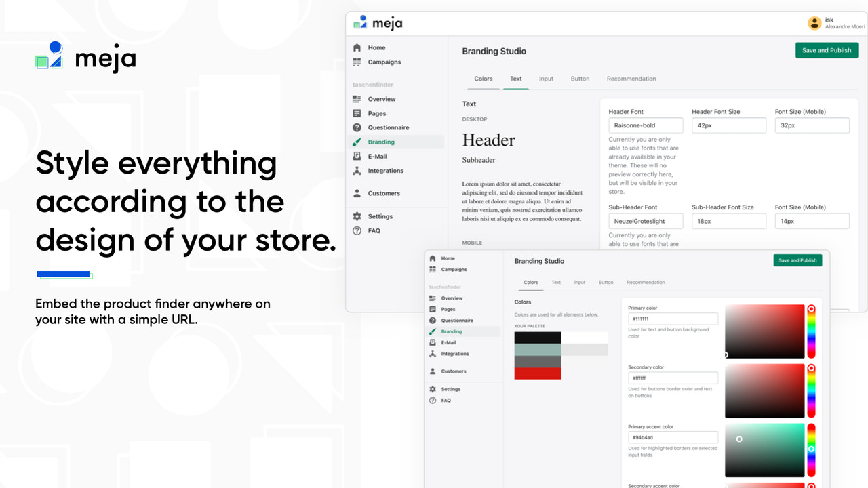This screenshot has height=488, width=868.
Task: Select the Branding pencil icon
Action: tap(358, 142)
